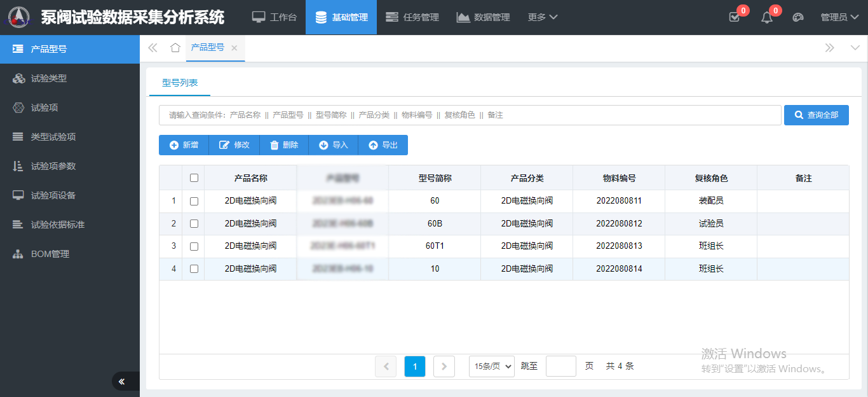Open the 管理员 user dropdown

point(839,17)
